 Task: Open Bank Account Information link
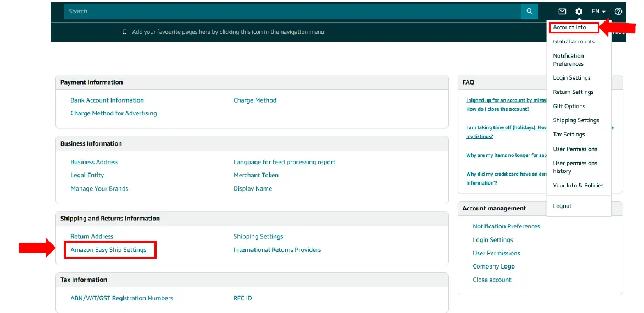coord(107,100)
